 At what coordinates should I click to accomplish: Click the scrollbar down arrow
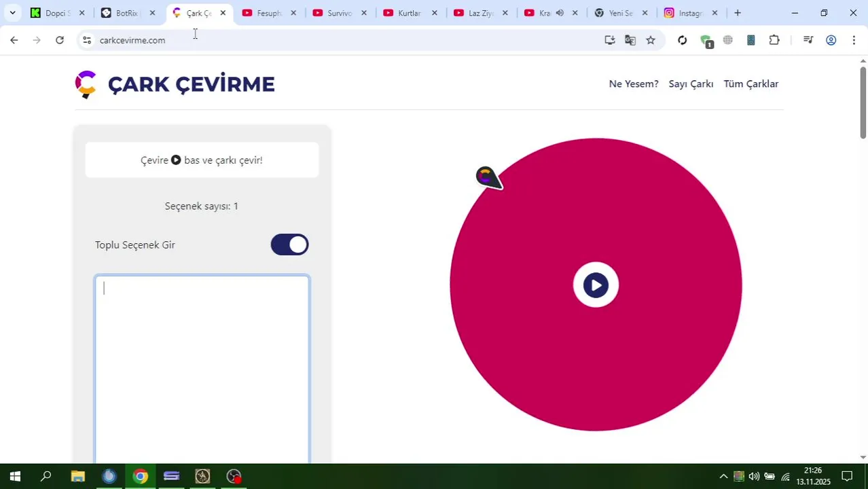click(863, 458)
